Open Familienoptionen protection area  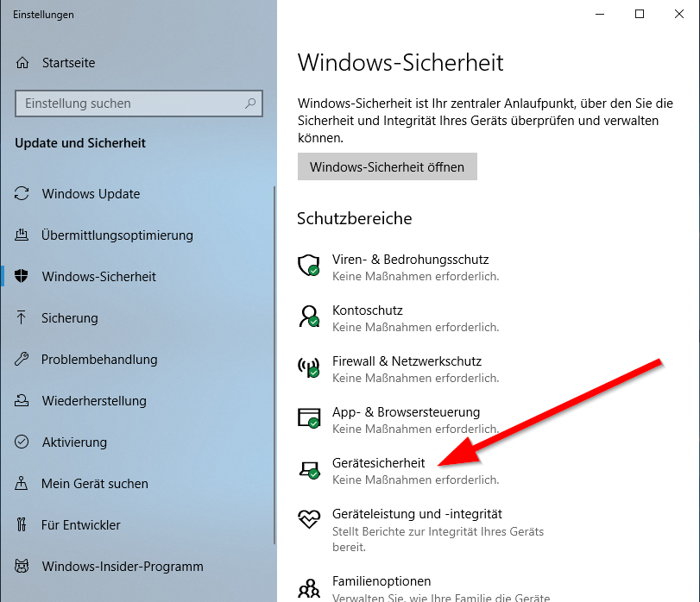tap(382, 581)
